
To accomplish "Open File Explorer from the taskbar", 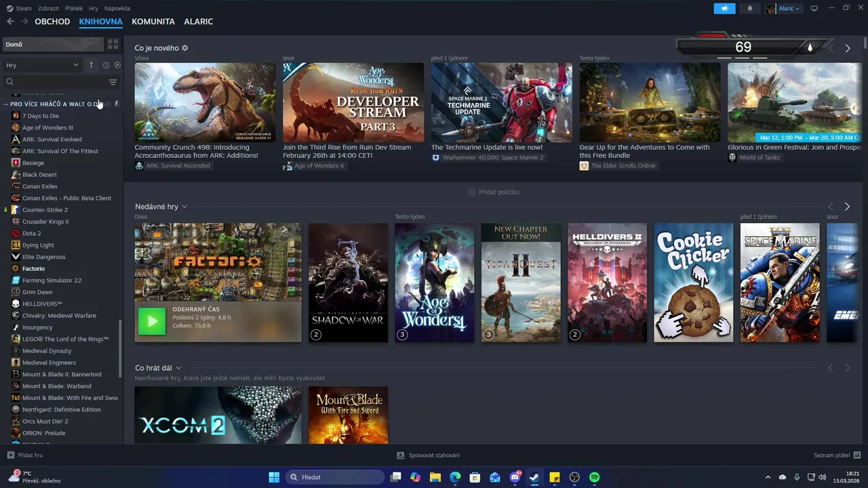I will pos(435,477).
